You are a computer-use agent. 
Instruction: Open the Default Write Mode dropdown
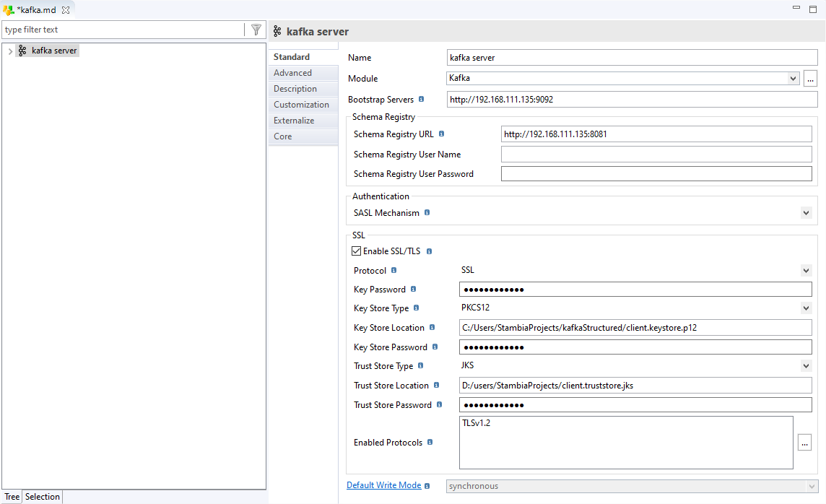click(x=812, y=487)
